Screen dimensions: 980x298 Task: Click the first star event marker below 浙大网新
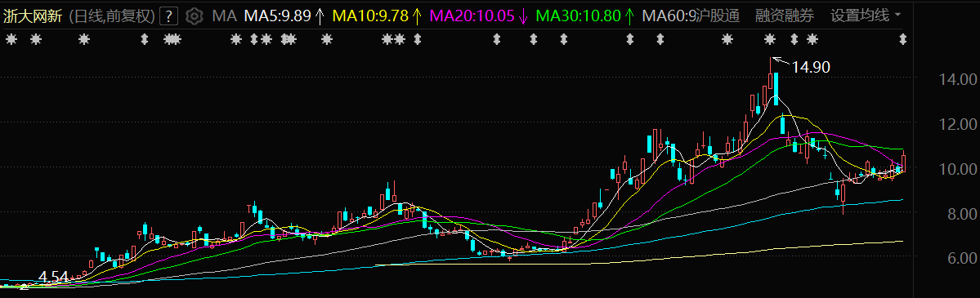(x=11, y=40)
